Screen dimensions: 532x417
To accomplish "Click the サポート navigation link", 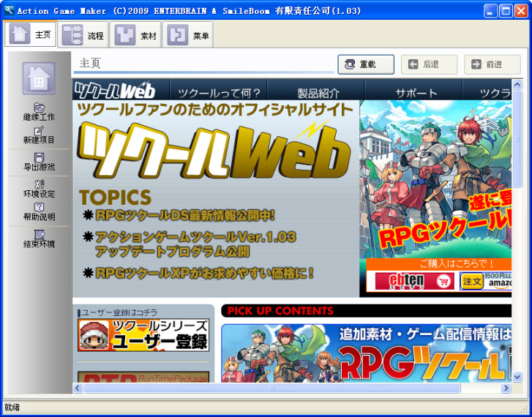I will [416, 93].
